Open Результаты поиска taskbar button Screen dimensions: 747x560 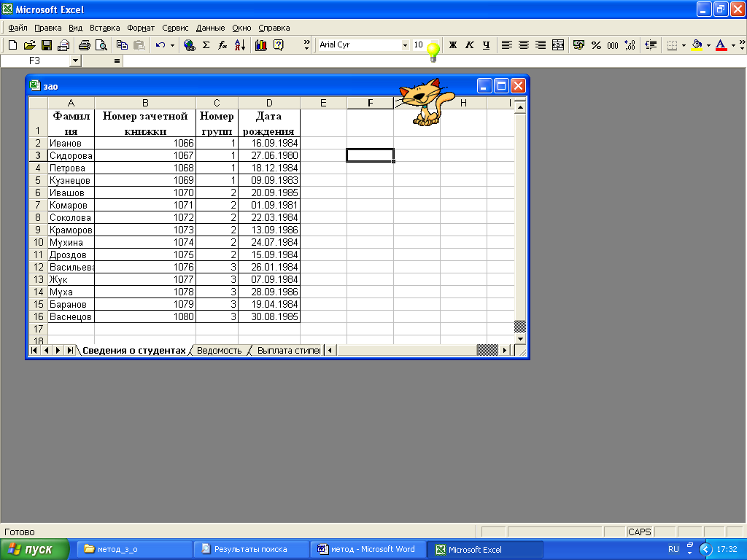pos(250,550)
